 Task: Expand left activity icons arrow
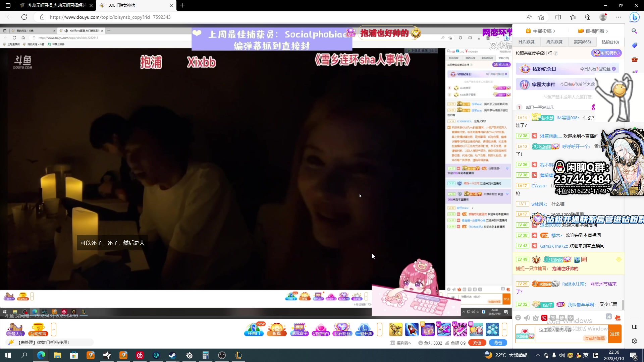pos(54,329)
